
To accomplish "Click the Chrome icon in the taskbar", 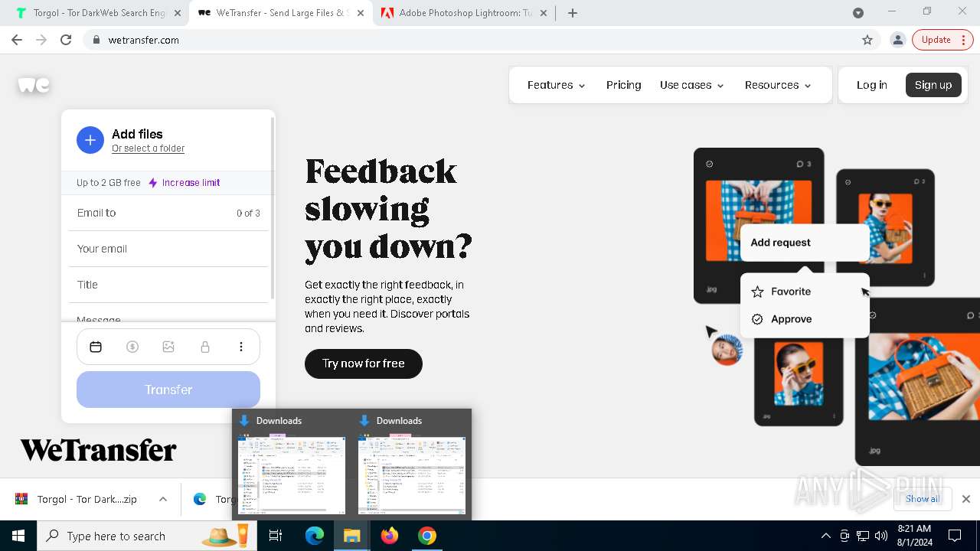I will pyautogui.click(x=427, y=536).
